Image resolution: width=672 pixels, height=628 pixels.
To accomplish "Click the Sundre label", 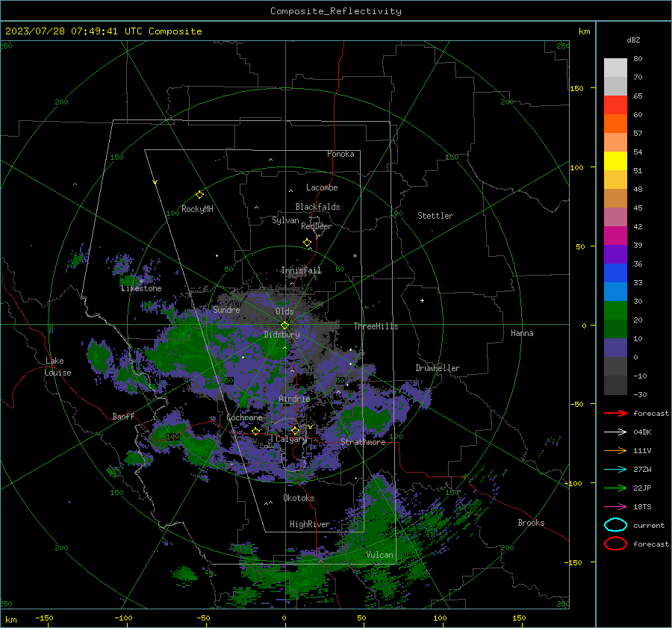I will 226,309.
